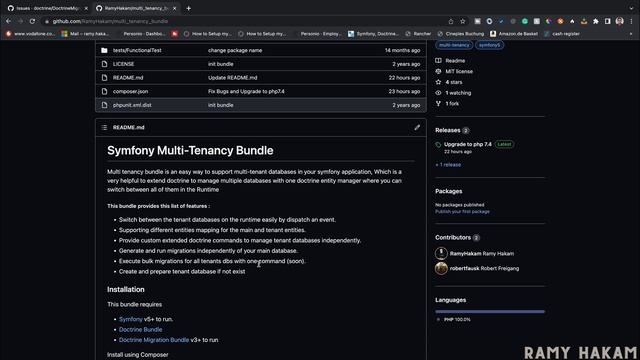Screen dimensions: 640x360
Task: Click the README.md panel title
Action: coord(129,127)
